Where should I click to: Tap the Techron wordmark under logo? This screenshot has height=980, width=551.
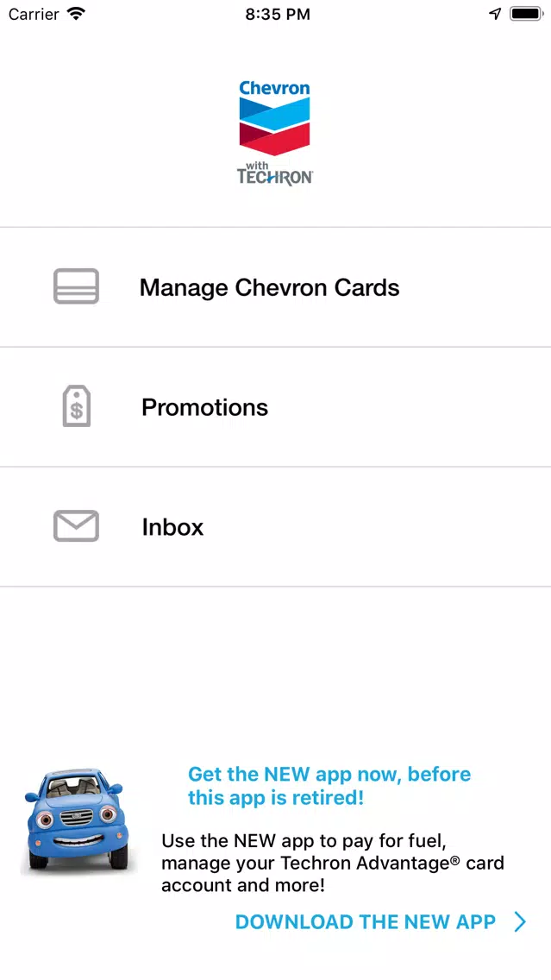(x=275, y=175)
